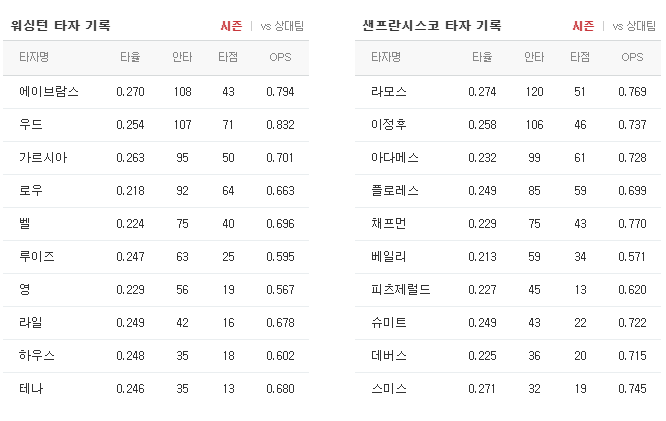The width and height of the screenshot is (666, 421).
Task: Select batter 가르시아
Action: 43,158
